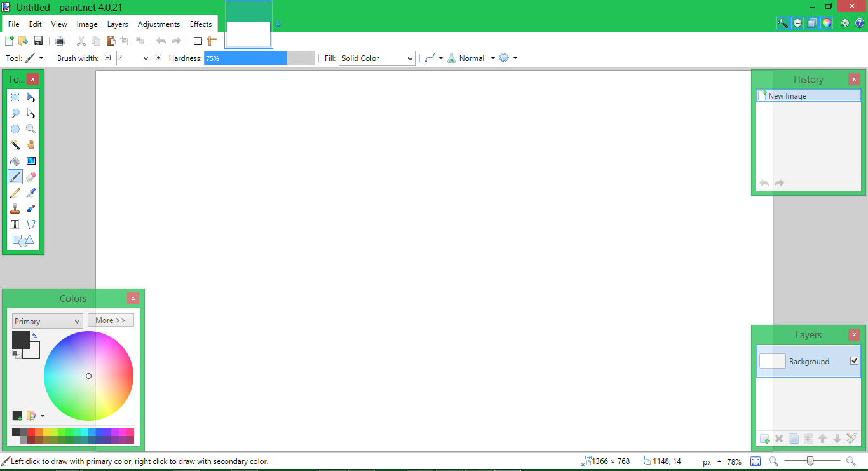Viewport: 868px width, 471px height.
Task: Toggle the Colors window button at top right
Action: coord(826,23)
